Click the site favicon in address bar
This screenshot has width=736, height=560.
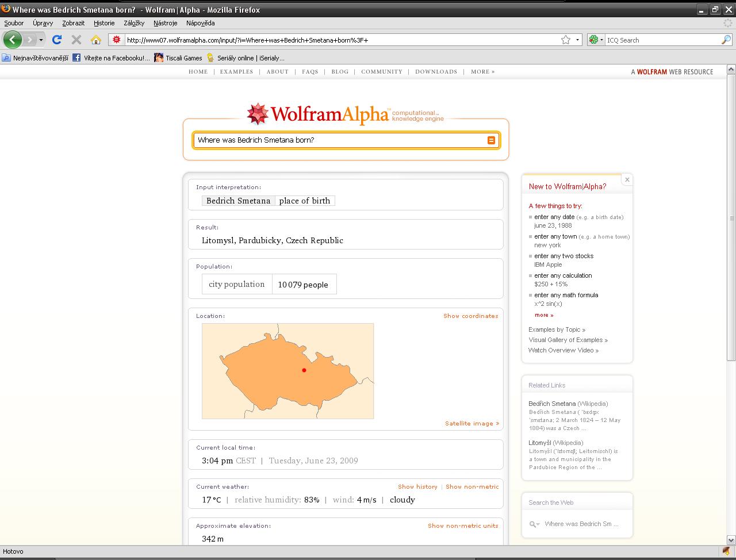(117, 40)
